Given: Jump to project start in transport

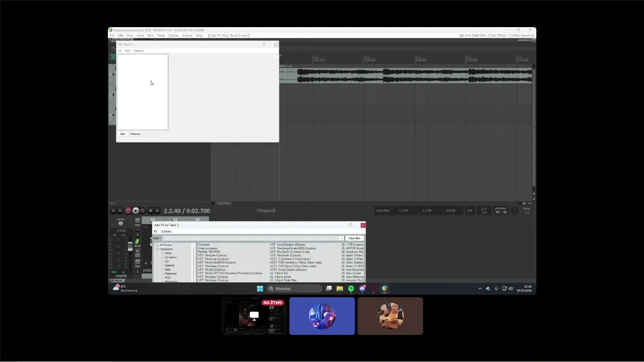Looking at the screenshot, I should coord(113,211).
